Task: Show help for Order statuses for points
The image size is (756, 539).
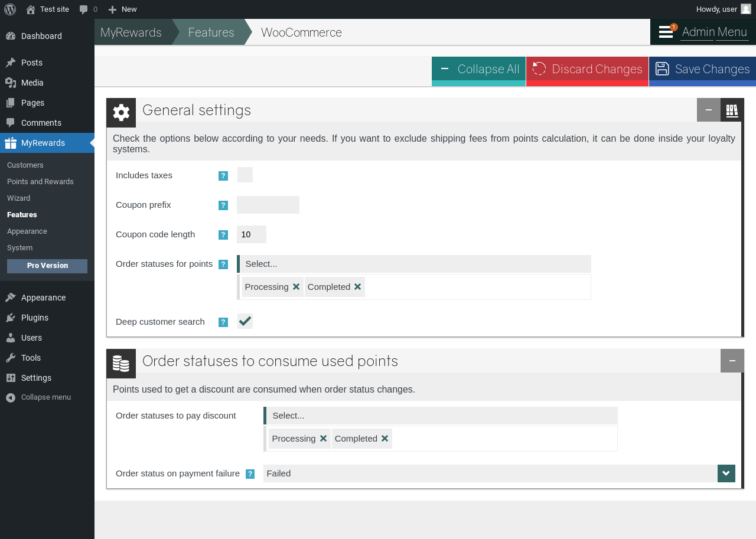Action: 223,264
